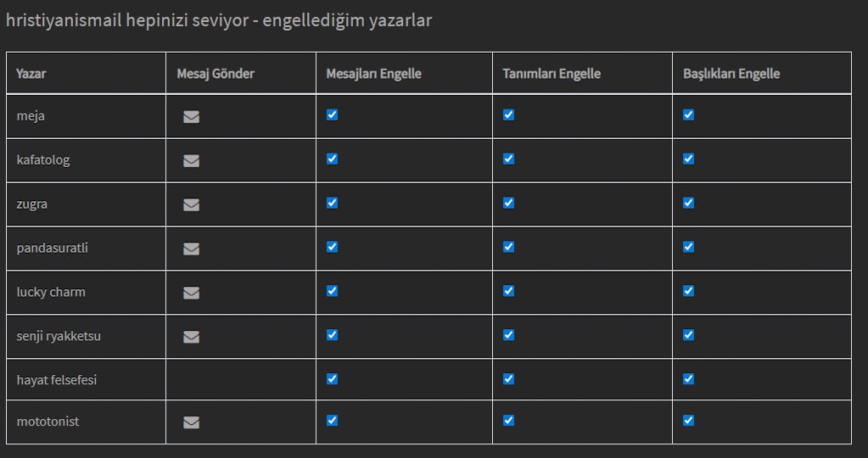Click the author name hayat felsefesi
The image size is (868, 458).
pos(57,380)
